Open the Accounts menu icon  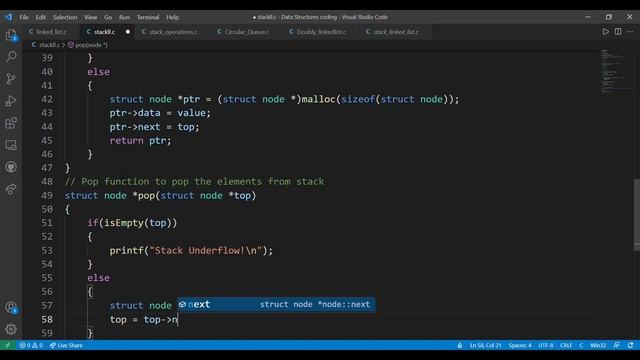pyautogui.click(x=11, y=307)
